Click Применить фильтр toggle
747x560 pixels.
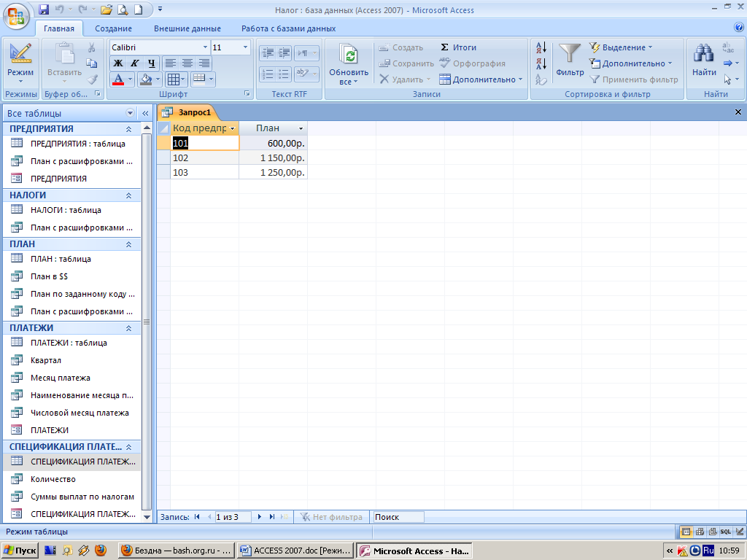click(x=634, y=79)
